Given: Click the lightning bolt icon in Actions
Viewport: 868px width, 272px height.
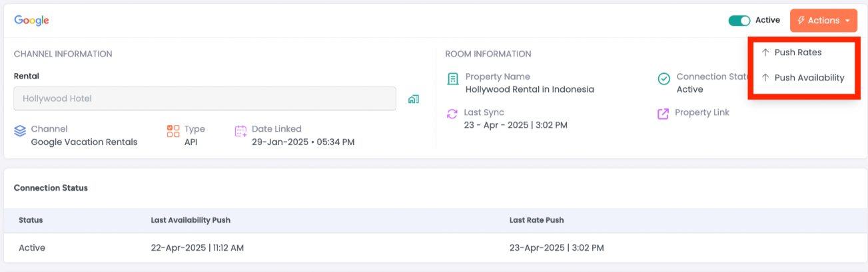Looking at the screenshot, I should coord(801,21).
